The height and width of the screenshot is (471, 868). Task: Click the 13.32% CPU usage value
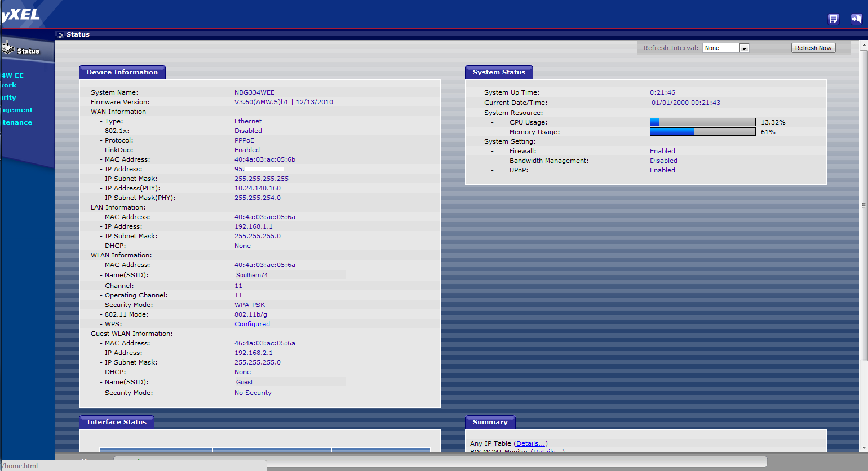click(x=773, y=122)
